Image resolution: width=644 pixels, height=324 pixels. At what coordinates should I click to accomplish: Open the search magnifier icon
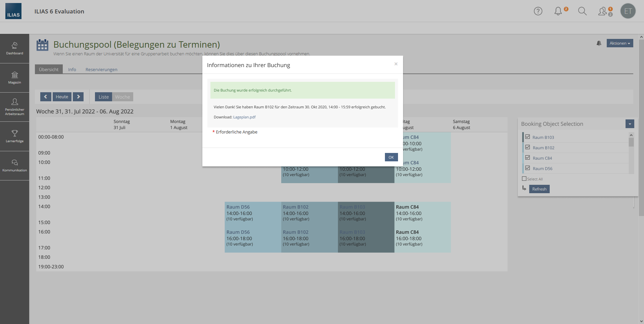coord(582,11)
